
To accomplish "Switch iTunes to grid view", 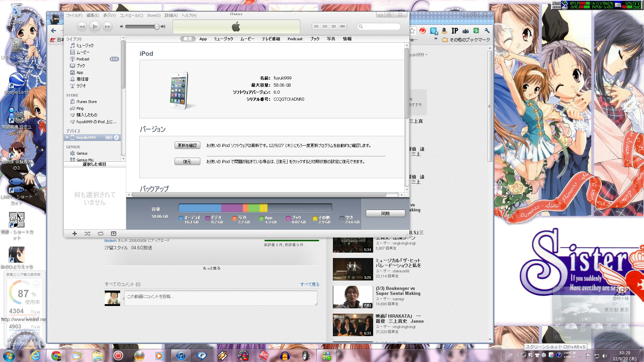I will [x=334, y=27].
